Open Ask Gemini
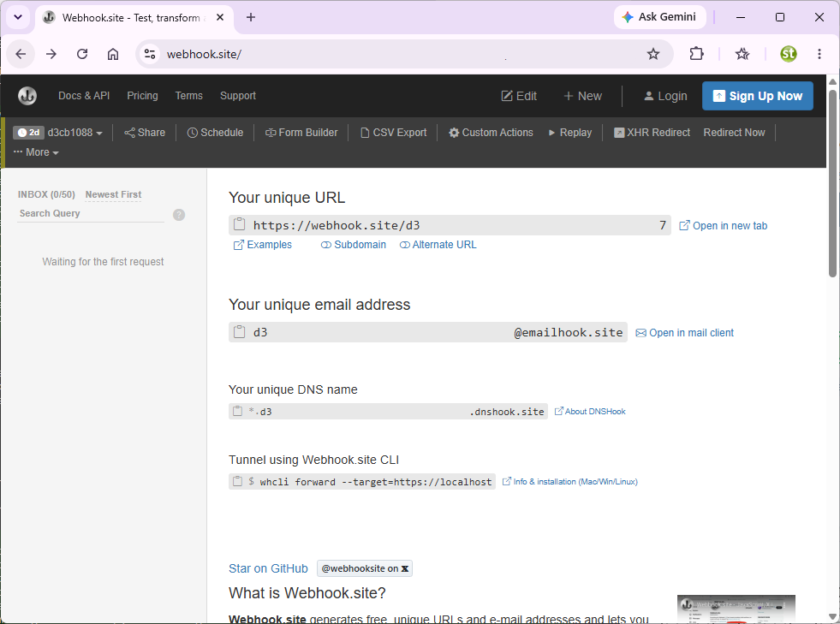Screen dimensions: 840x624 (x=660, y=17)
